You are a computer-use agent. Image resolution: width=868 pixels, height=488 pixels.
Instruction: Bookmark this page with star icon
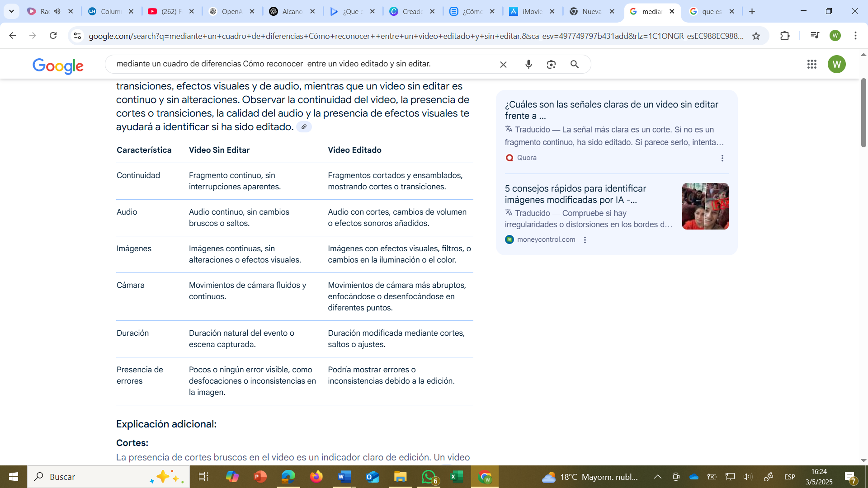pyautogui.click(x=756, y=36)
